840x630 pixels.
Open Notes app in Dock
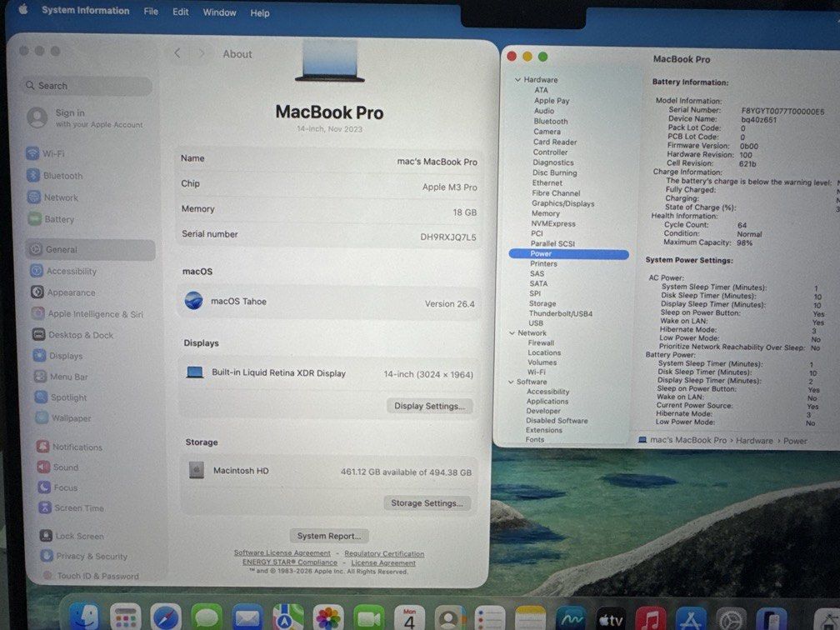[x=530, y=619]
